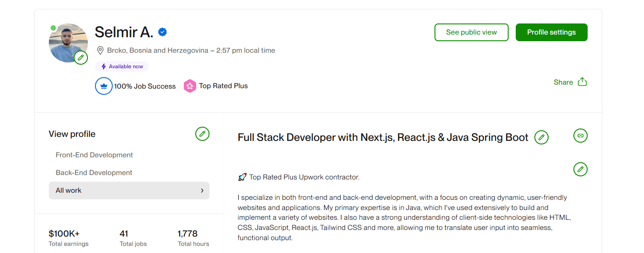
Task: Select Back-End Development profile
Action: tap(94, 173)
